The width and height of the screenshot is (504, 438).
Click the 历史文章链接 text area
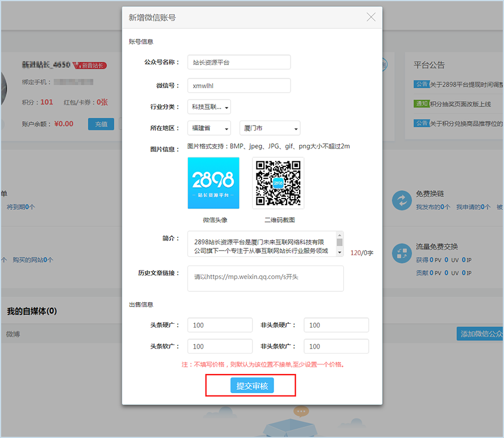click(x=265, y=278)
